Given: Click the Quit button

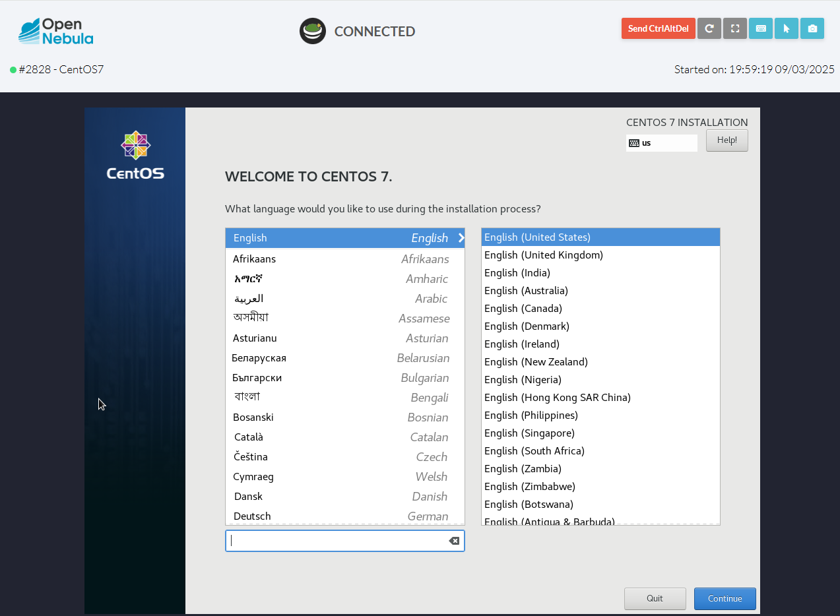Looking at the screenshot, I should coord(655,599).
